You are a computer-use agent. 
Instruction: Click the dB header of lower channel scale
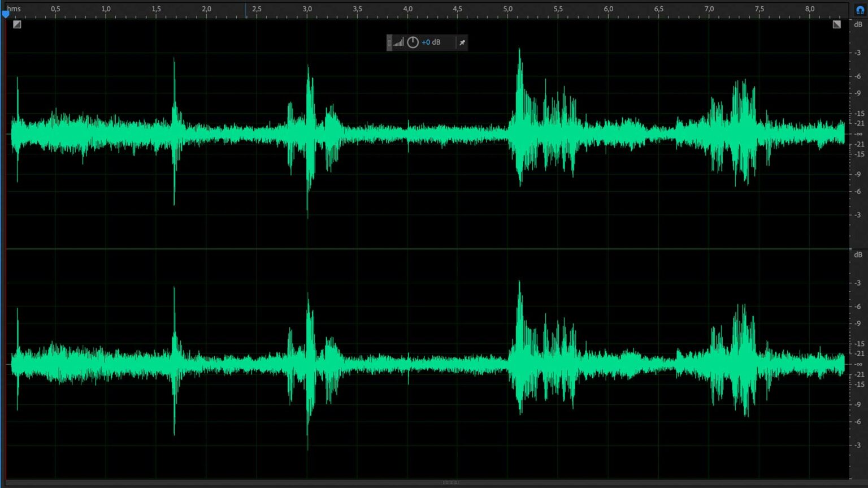click(x=858, y=254)
